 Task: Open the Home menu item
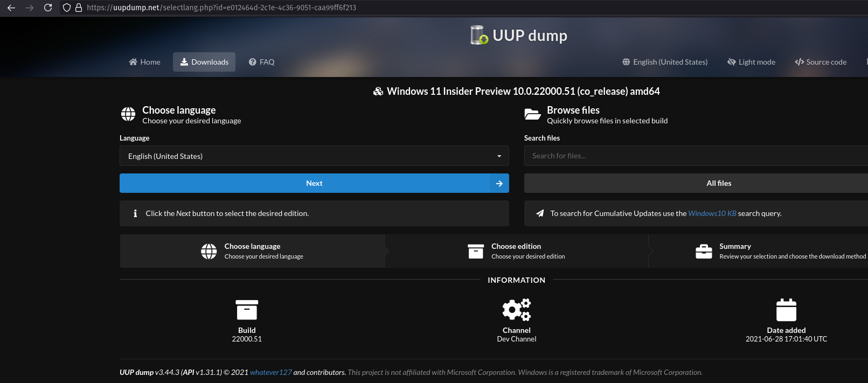144,62
